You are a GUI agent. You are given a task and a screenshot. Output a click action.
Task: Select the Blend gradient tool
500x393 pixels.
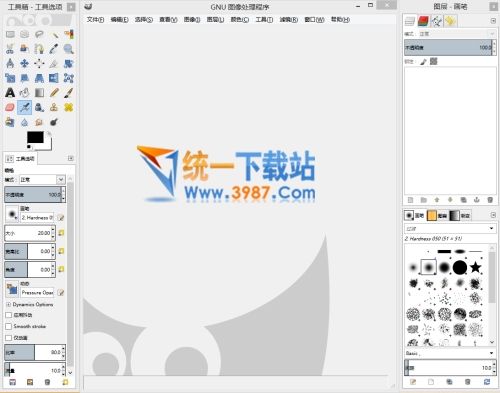pos(39,93)
